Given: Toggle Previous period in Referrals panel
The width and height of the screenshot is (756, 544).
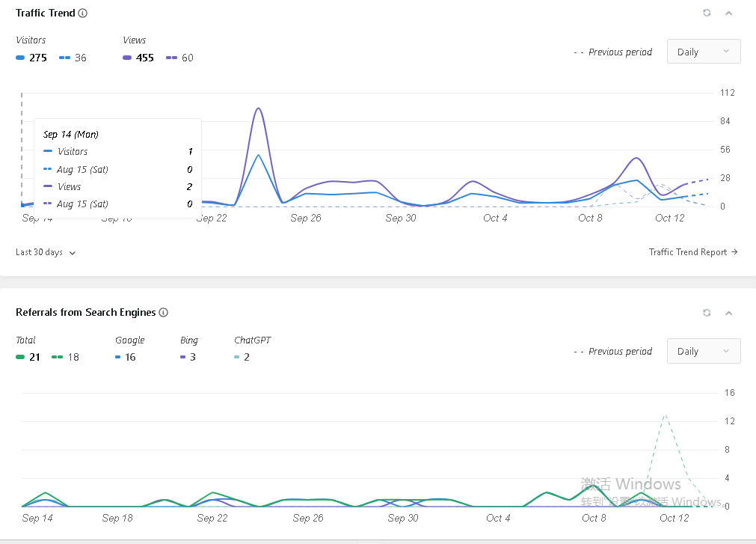Looking at the screenshot, I should click(613, 352).
